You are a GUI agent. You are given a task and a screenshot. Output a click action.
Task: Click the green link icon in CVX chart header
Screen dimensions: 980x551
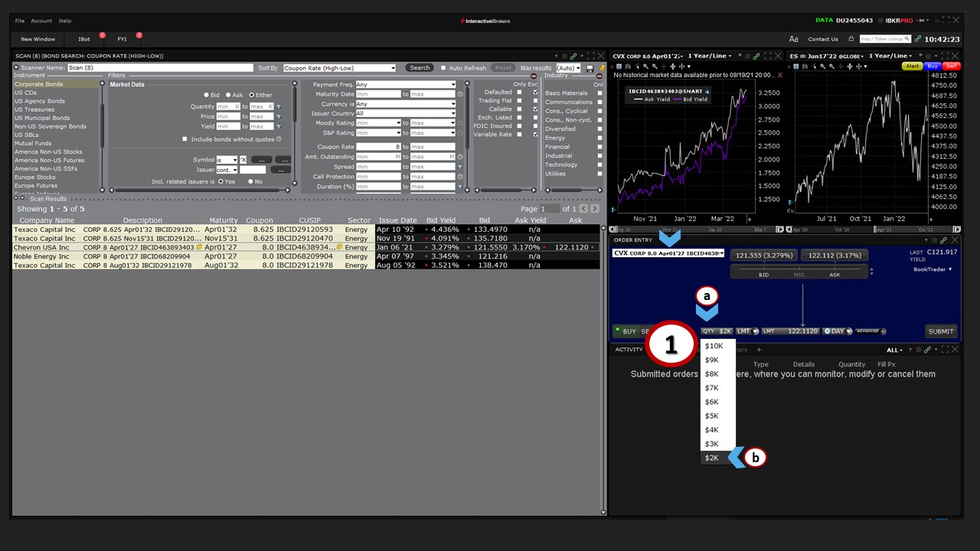756,56
